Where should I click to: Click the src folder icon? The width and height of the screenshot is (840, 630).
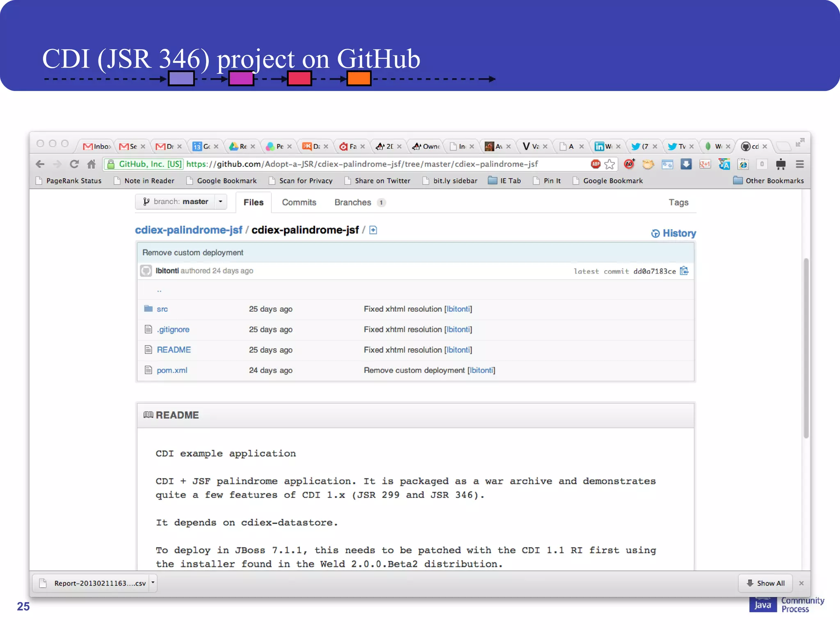(x=148, y=308)
